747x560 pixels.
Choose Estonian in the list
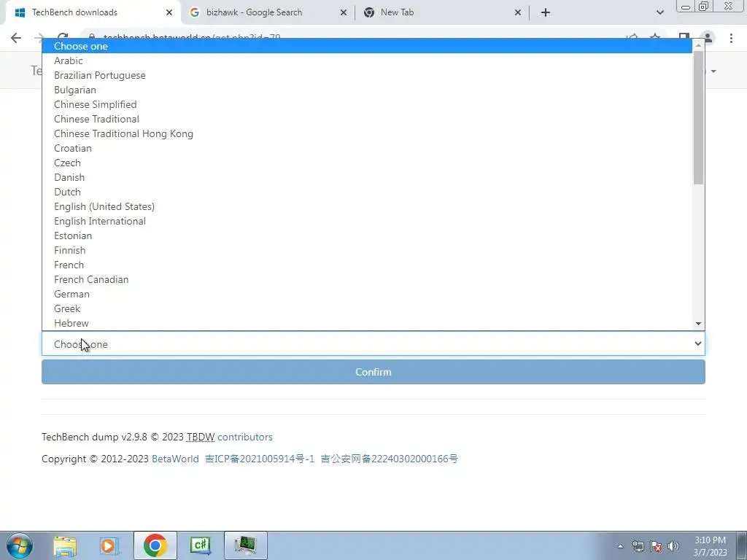367,236
